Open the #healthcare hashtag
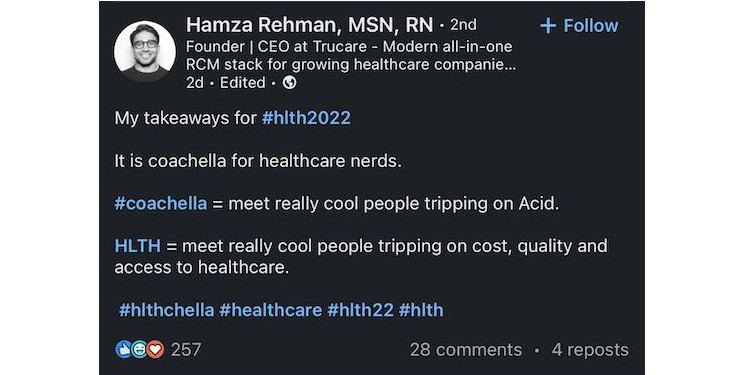The image size is (740, 375). [x=270, y=310]
